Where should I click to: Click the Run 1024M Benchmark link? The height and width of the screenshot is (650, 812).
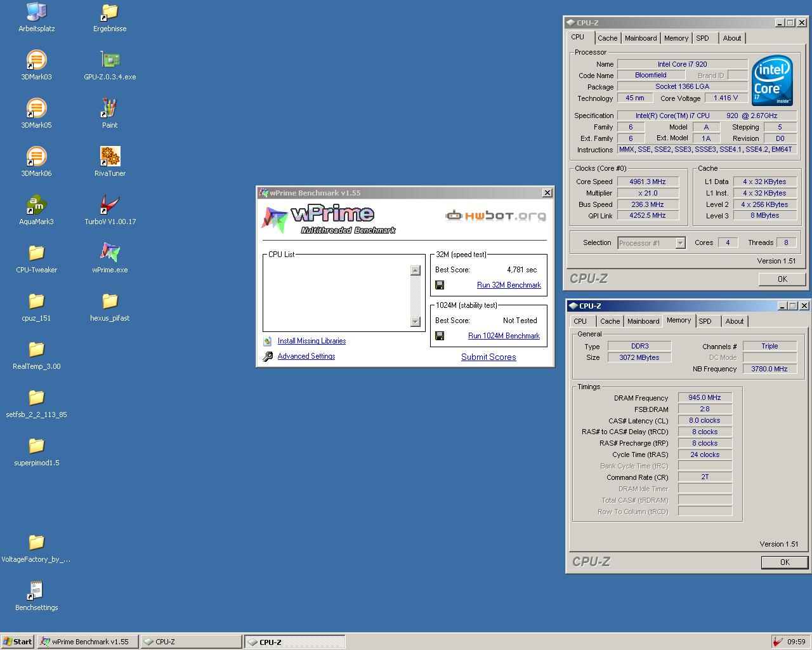pos(504,336)
